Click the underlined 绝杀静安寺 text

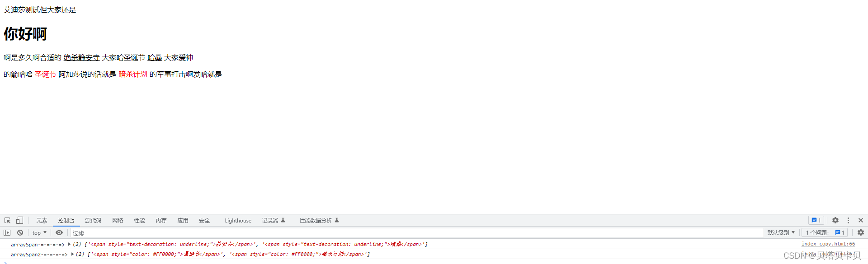click(x=81, y=57)
